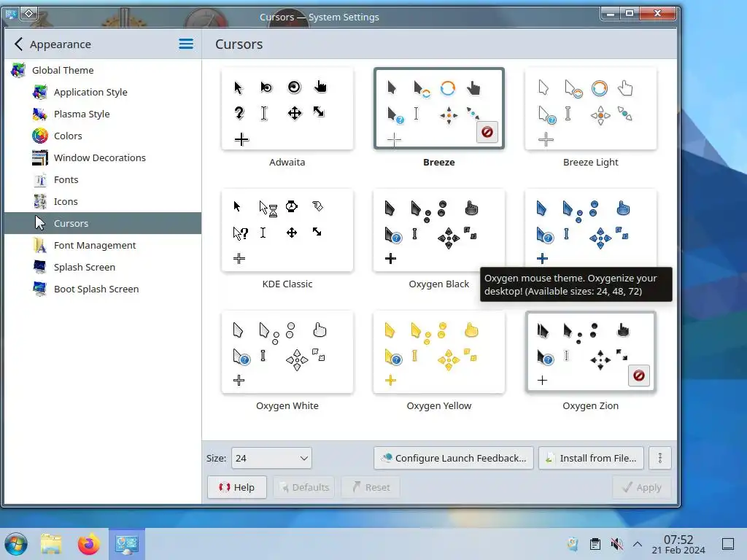The width and height of the screenshot is (747, 560).
Task: Click the Oxygen White theme label
Action: pos(287,406)
